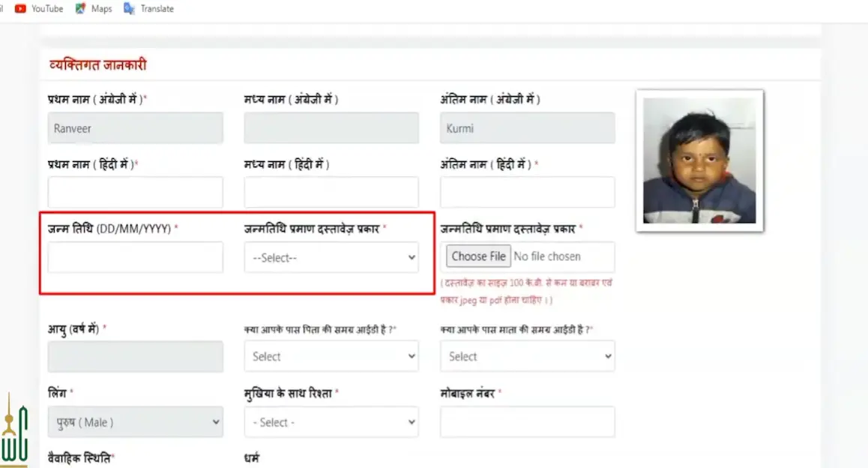Open the Maps bookmark
868x468 pixels.
point(94,8)
